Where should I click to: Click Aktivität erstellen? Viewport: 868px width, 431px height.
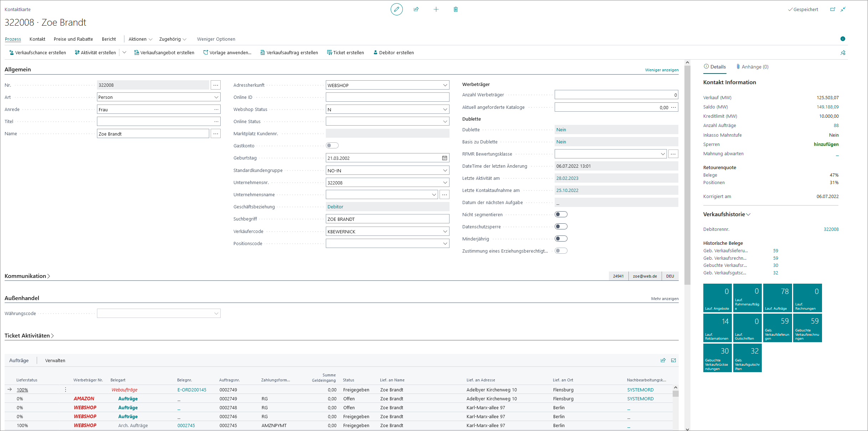click(95, 53)
